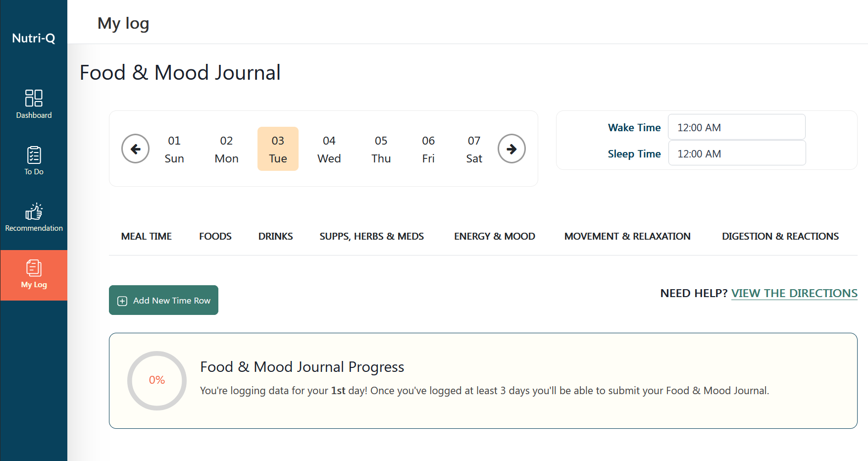
Task: Open the Recommendation section
Action: point(33,217)
